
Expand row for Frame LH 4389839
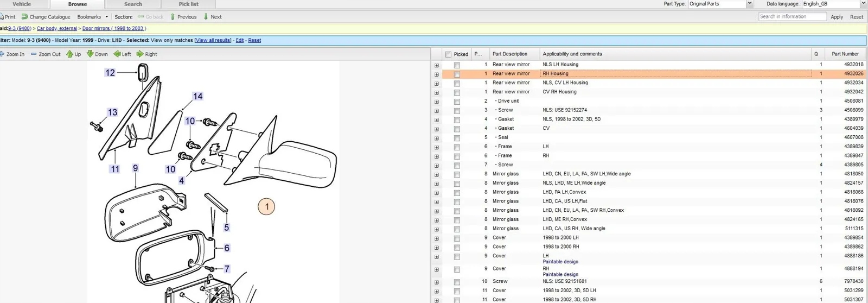[436, 147]
